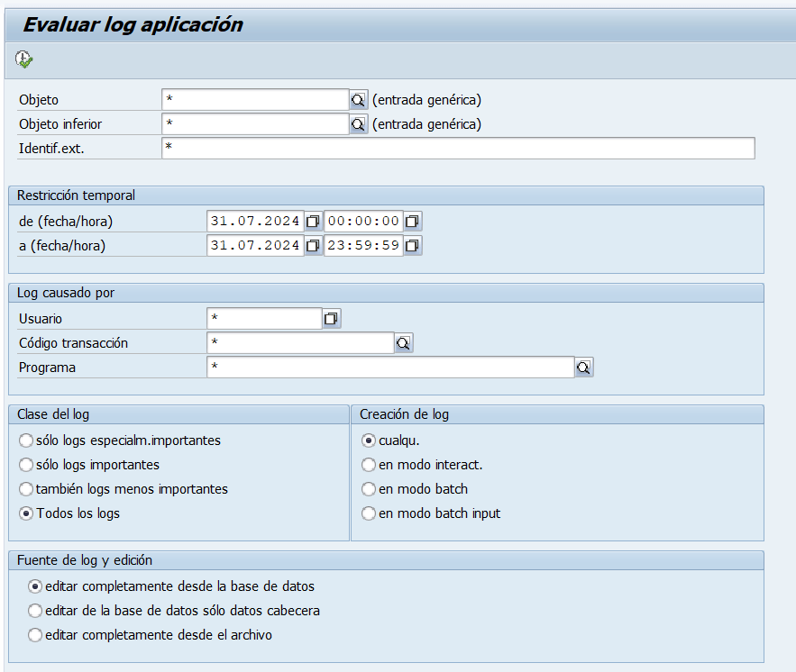The height and width of the screenshot is (672, 796).
Task: Click into the Identif.ext. input field
Action: click(x=458, y=149)
